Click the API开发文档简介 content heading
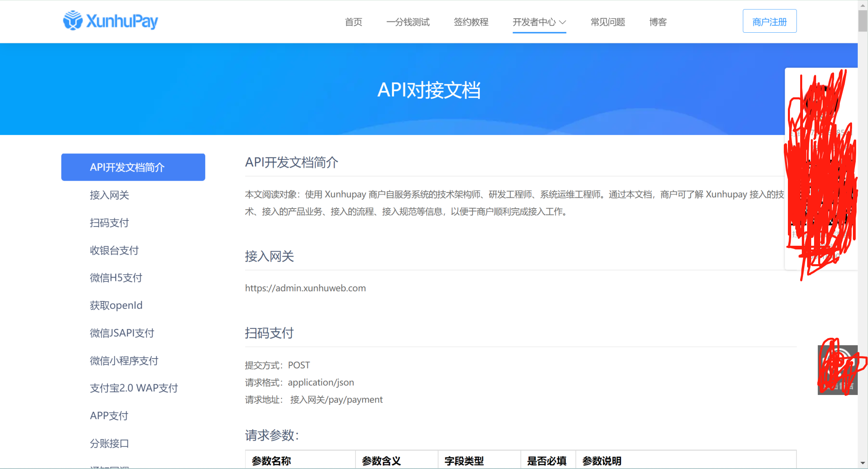The width and height of the screenshot is (868, 469). tap(291, 162)
